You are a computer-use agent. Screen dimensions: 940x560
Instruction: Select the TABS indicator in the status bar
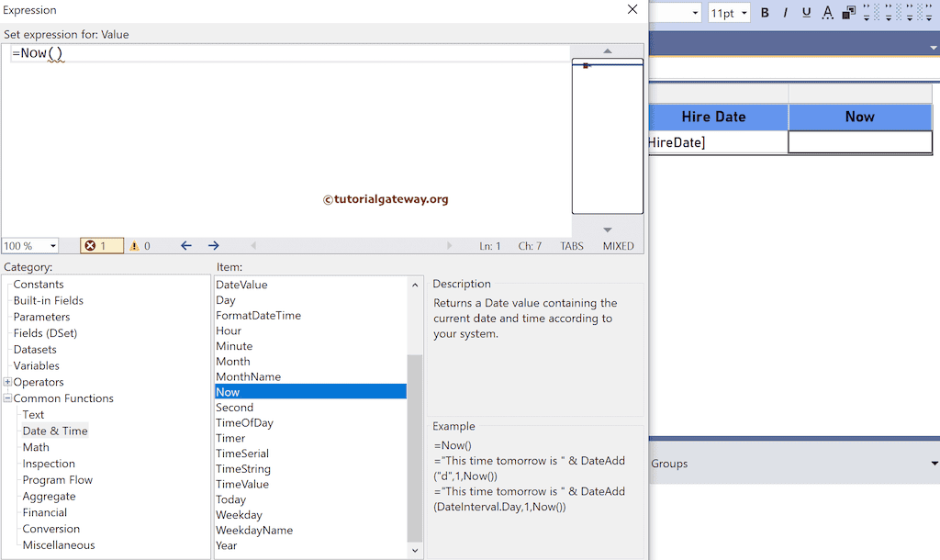click(x=571, y=246)
